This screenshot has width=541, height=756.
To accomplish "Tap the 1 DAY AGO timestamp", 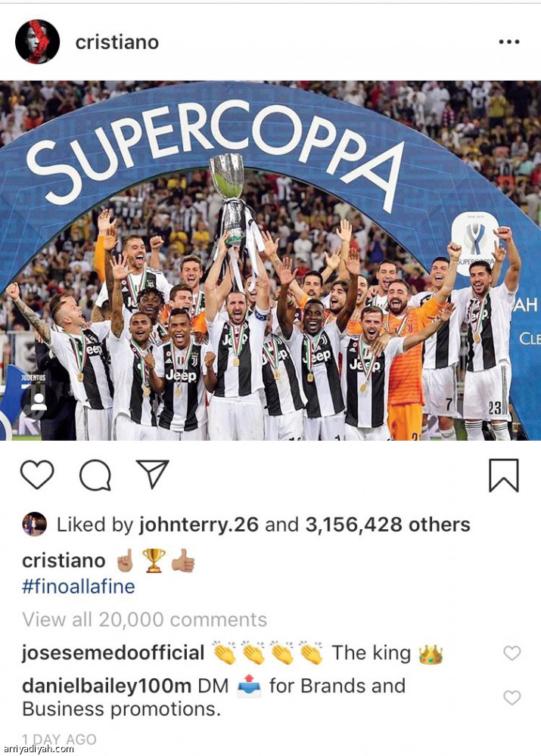I will (x=59, y=739).
